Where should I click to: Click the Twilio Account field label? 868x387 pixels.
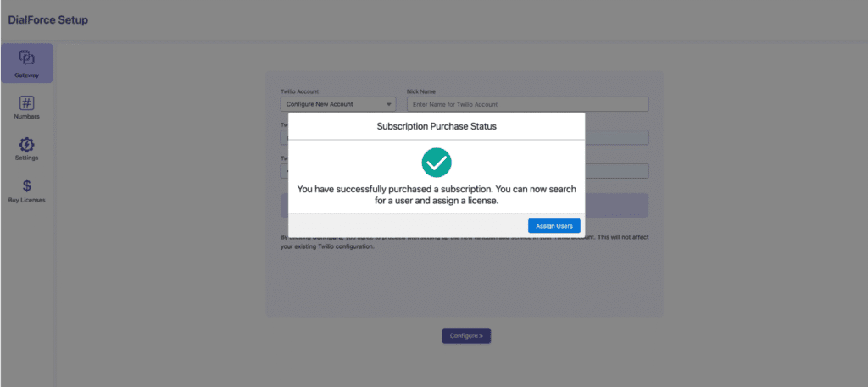pyautogui.click(x=299, y=91)
